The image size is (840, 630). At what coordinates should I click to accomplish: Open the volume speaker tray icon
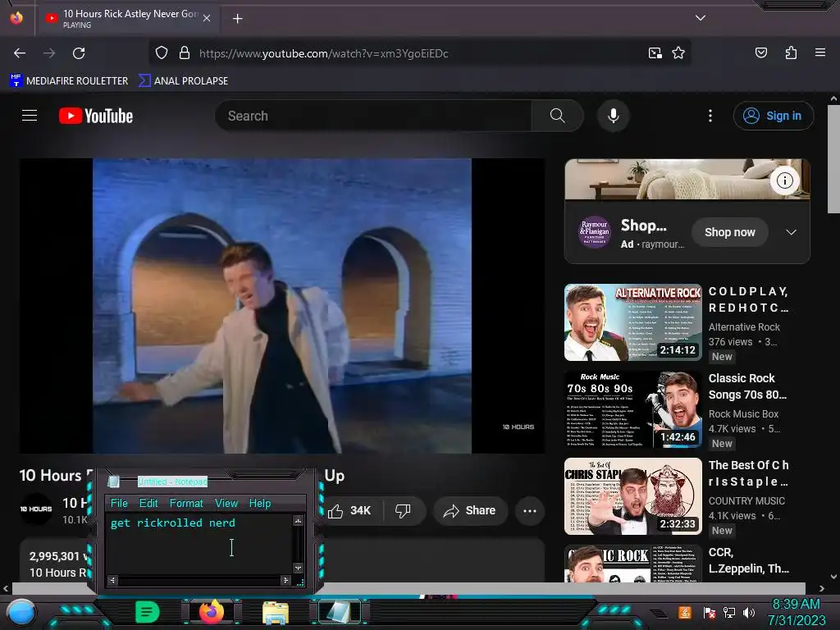tap(749, 612)
